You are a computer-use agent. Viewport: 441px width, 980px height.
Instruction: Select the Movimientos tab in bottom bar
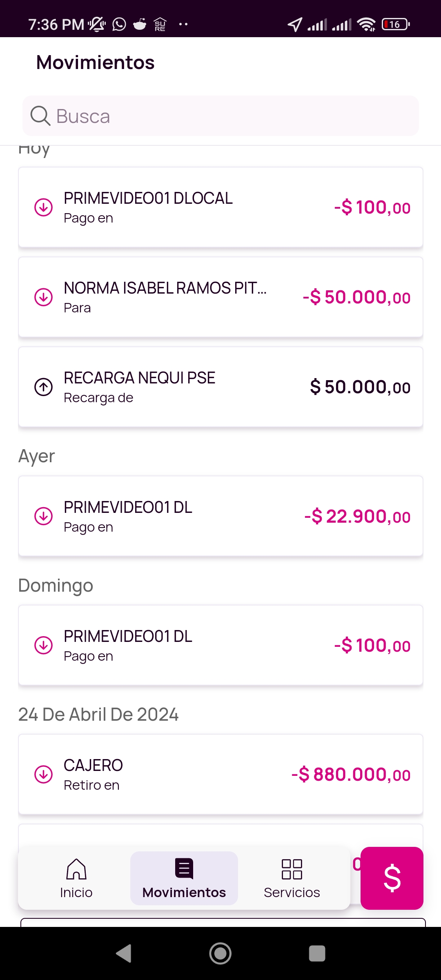[x=184, y=879]
